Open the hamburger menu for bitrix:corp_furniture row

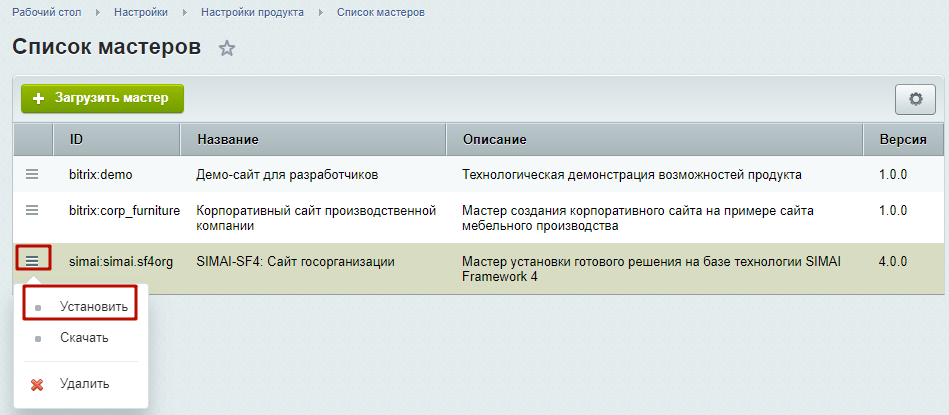click(x=32, y=210)
